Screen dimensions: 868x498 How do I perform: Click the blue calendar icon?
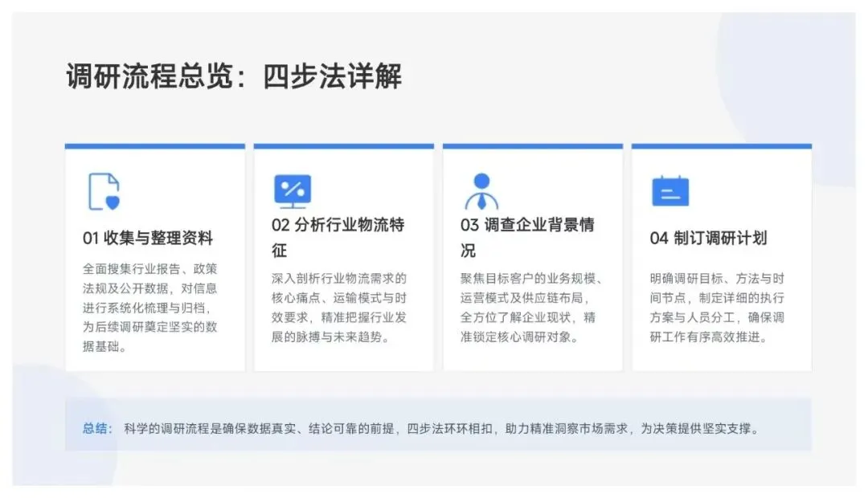point(670,191)
